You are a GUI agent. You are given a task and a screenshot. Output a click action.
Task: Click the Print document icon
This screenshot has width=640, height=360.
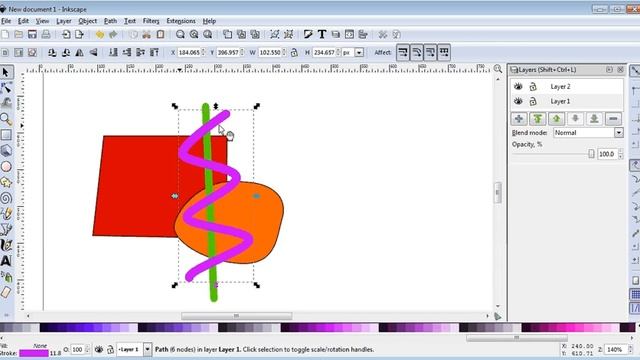pyautogui.click(x=46, y=35)
